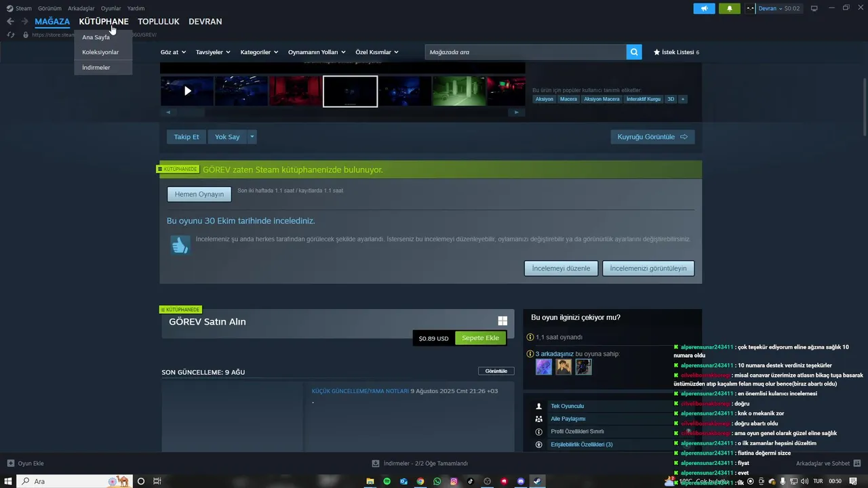Click the thumbs up review icon

[x=180, y=245]
